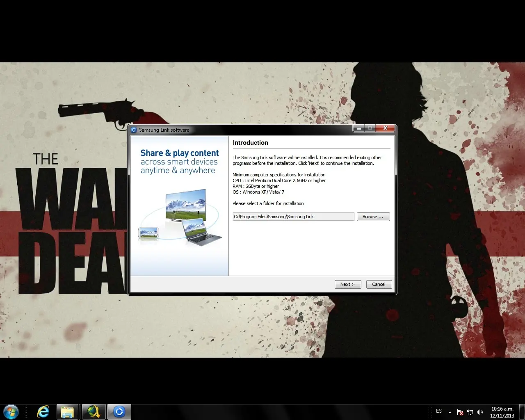The width and height of the screenshot is (525, 420).
Task: Open the volume speaker control
Action: [x=480, y=412]
